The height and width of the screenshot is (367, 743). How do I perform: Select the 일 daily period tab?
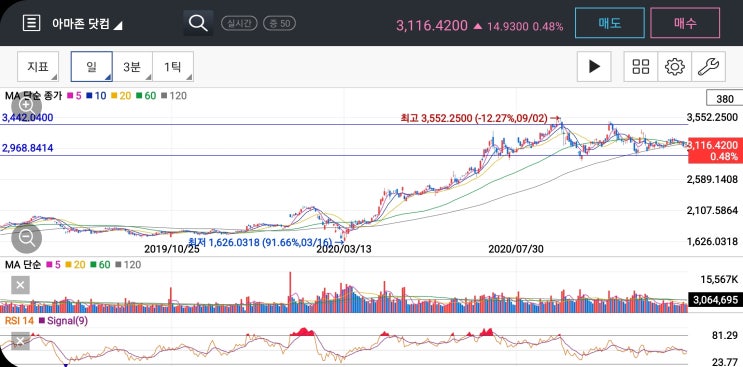pos(91,67)
